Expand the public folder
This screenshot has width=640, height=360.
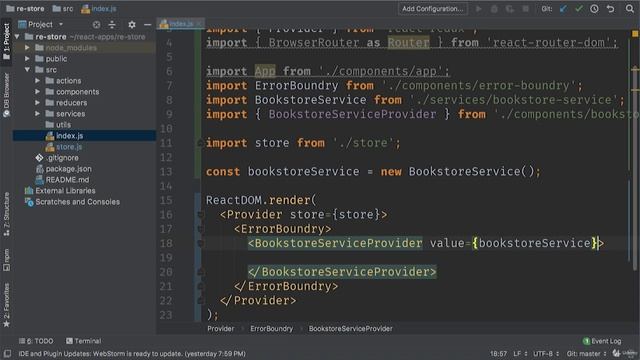tap(27, 59)
